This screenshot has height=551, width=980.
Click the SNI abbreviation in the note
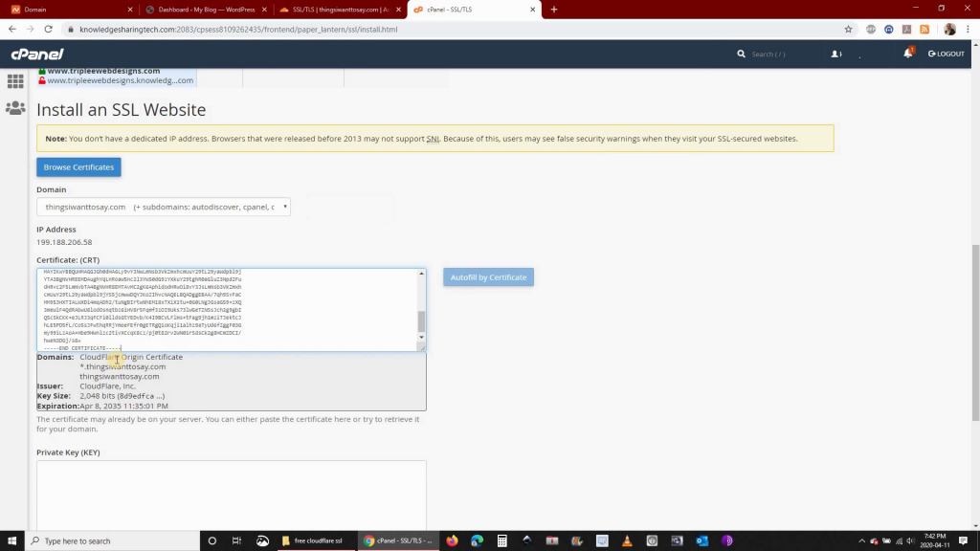(x=433, y=139)
